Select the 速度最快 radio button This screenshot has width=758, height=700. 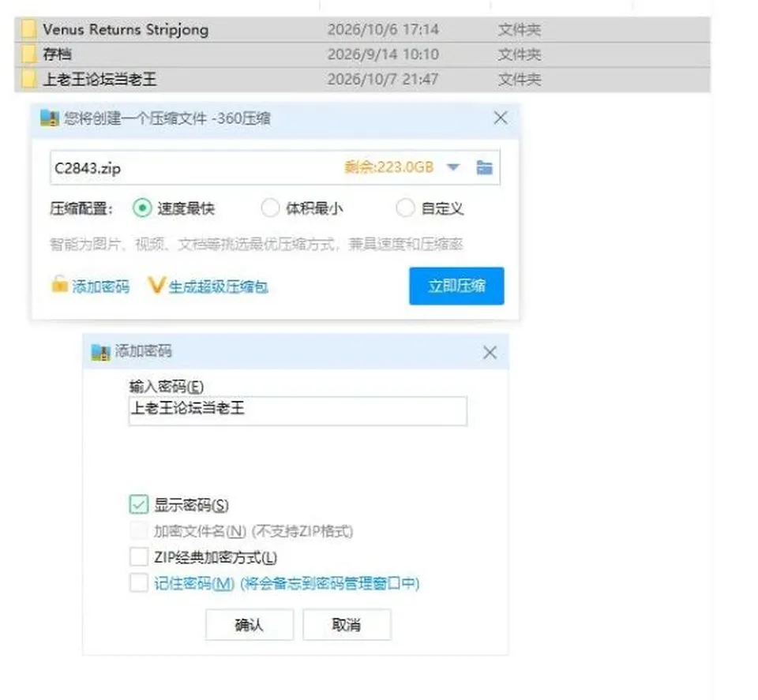(x=142, y=208)
